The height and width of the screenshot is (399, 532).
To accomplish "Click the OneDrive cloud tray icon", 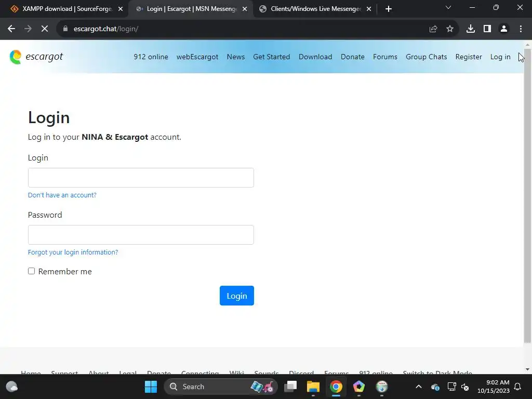I will (x=435, y=387).
